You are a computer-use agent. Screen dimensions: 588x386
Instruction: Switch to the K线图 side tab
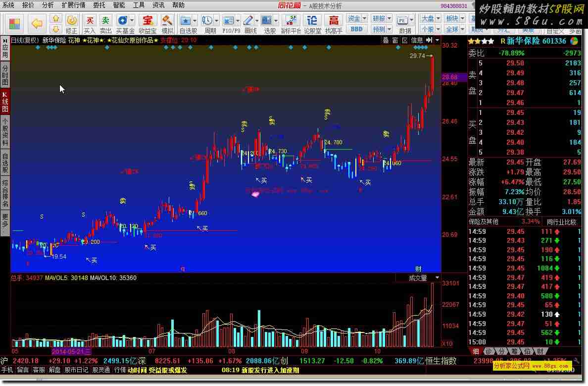click(x=5, y=102)
